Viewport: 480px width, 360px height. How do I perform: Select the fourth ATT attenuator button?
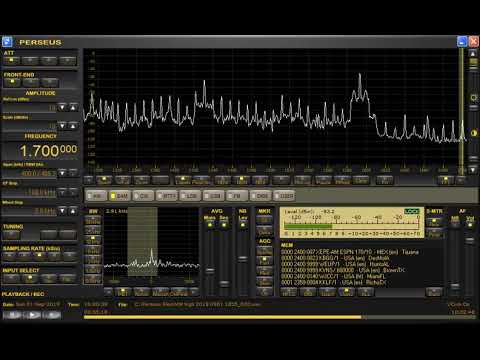(x=68, y=61)
